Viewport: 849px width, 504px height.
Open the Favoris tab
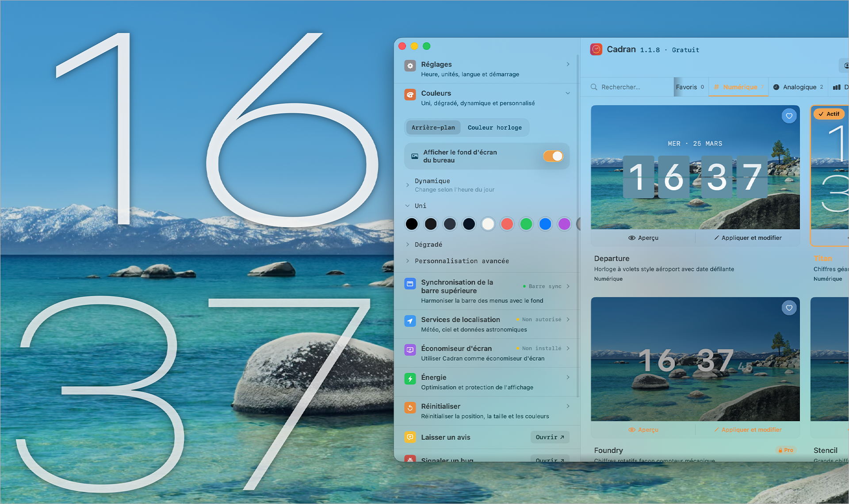click(x=688, y=87)
